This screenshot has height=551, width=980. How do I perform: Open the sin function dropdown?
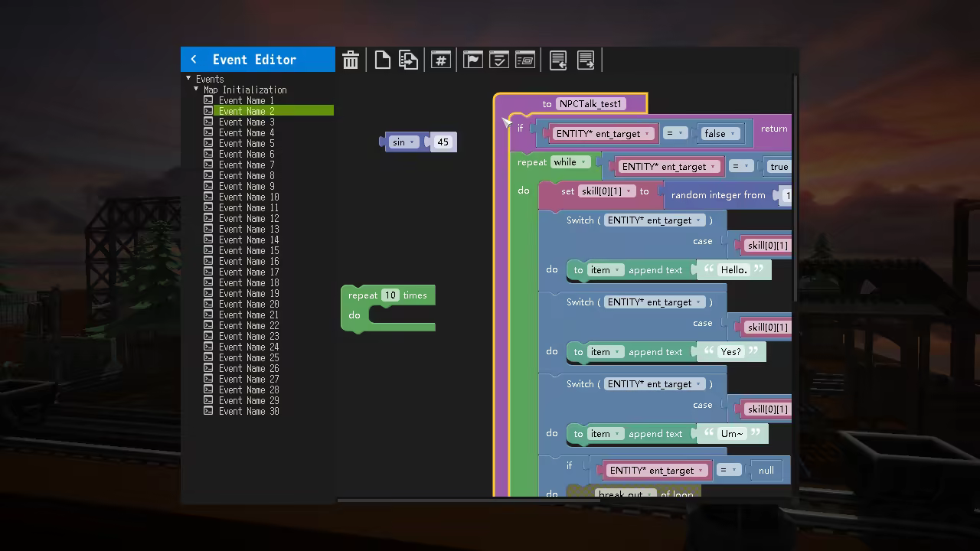tap(412, 142)
